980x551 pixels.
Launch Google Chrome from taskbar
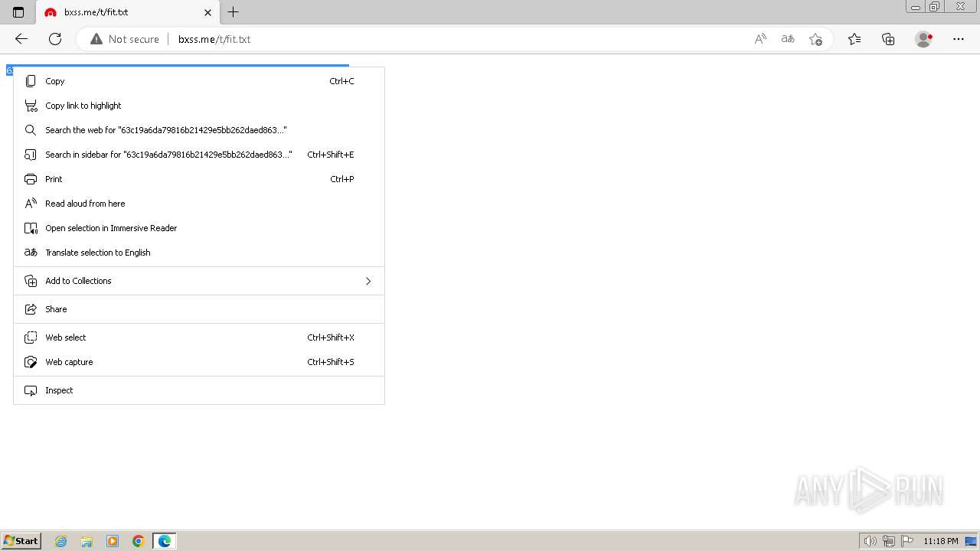pyautogui.click(x=139, y=541)
